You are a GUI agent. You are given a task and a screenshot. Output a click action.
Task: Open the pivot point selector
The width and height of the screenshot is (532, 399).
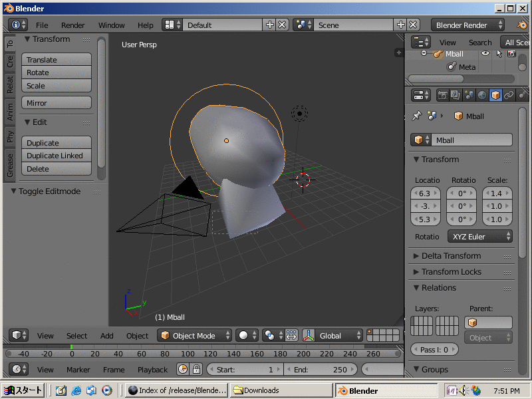273,336
